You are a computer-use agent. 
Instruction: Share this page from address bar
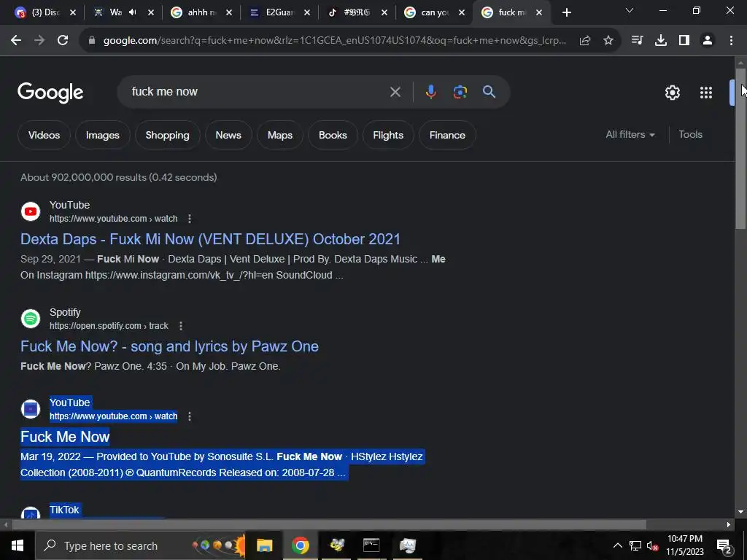585,41
